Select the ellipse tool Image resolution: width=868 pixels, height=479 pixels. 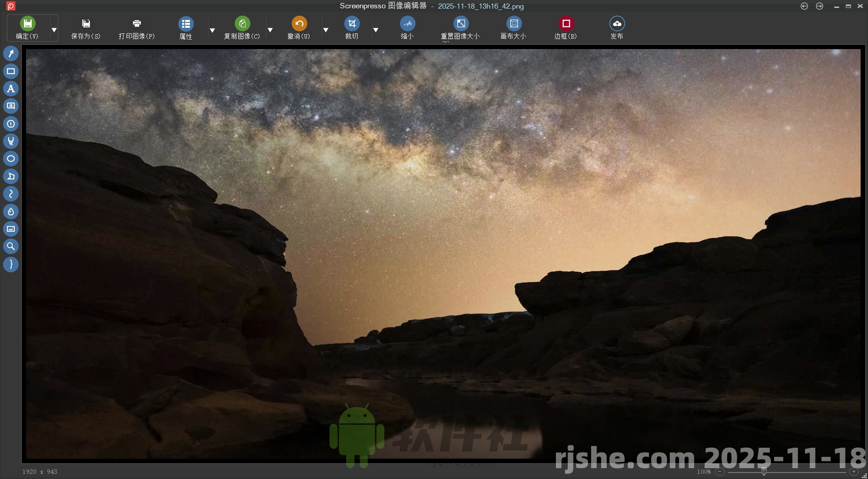click(x=11, y=159)
